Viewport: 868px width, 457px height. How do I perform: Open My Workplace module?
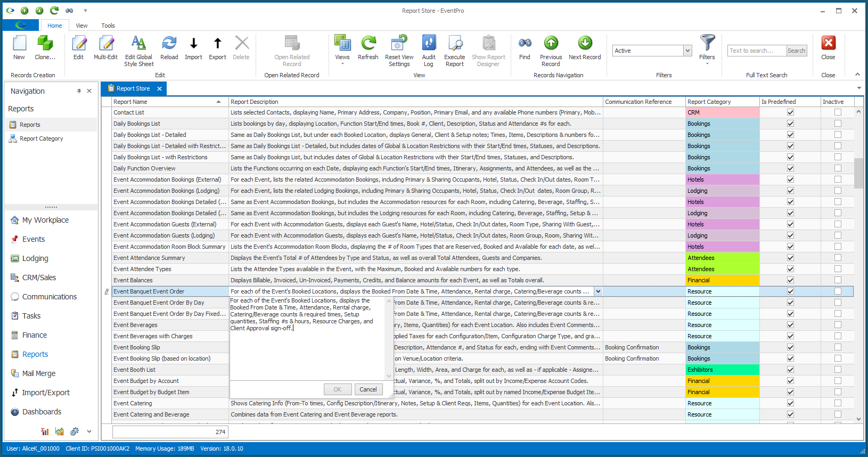(x=45, y=220)
